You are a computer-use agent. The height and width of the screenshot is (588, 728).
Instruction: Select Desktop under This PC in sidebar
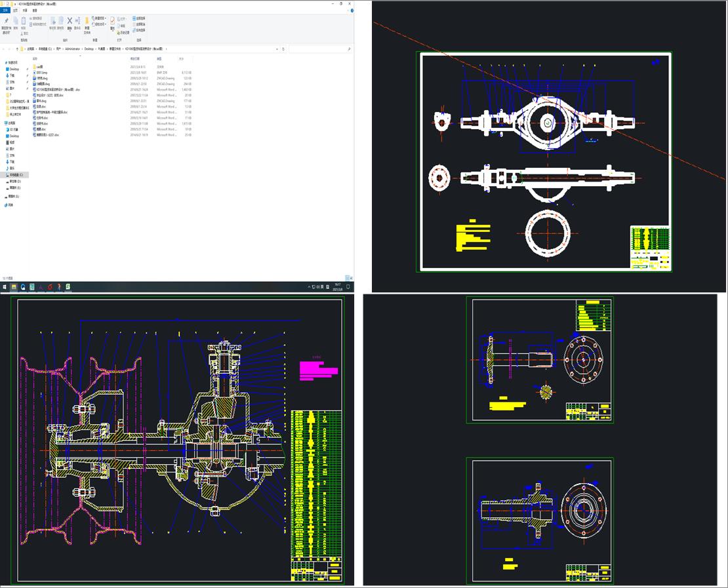(x=14, y=136)
